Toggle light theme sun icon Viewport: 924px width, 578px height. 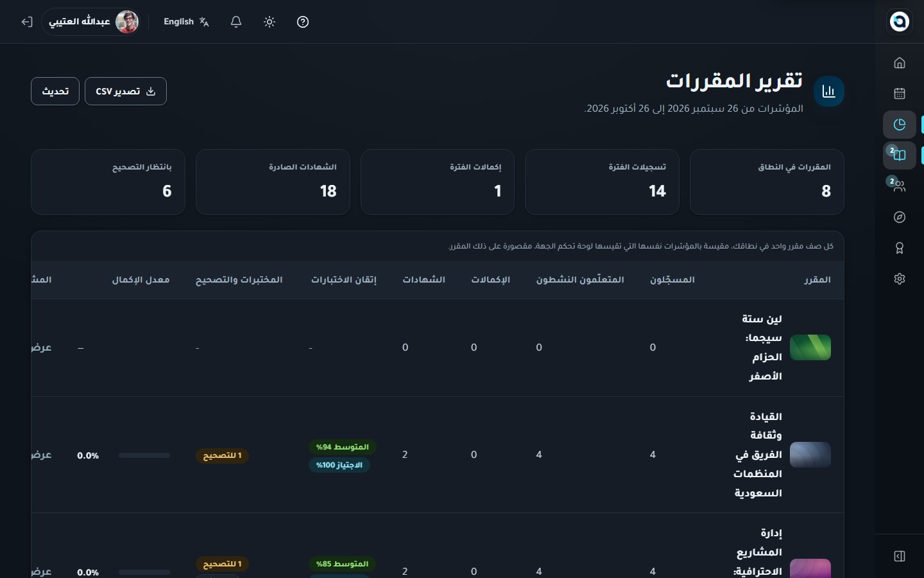pyautogui.click(x=269, y=22)
